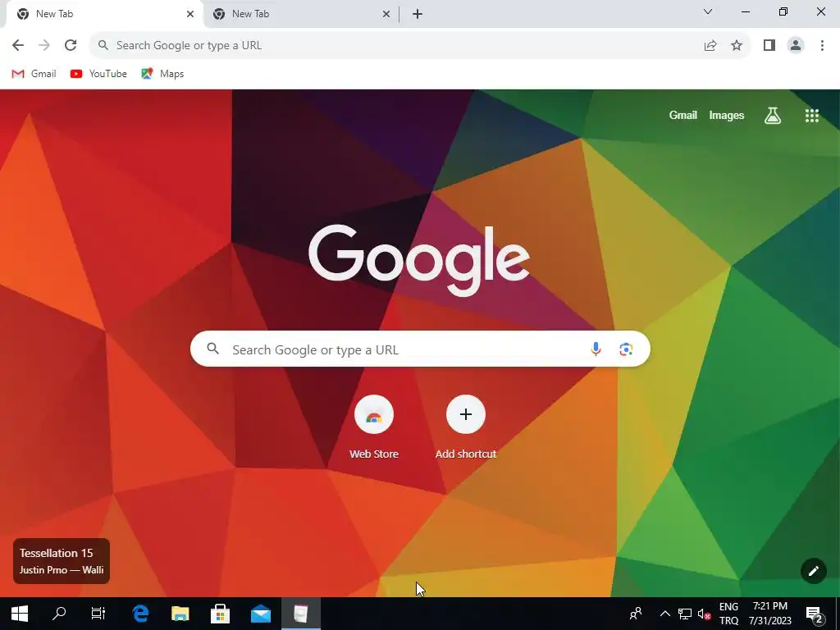Open the Chrome side panel icon
This screenshot has width=840, height=630.
coord(769,46)
